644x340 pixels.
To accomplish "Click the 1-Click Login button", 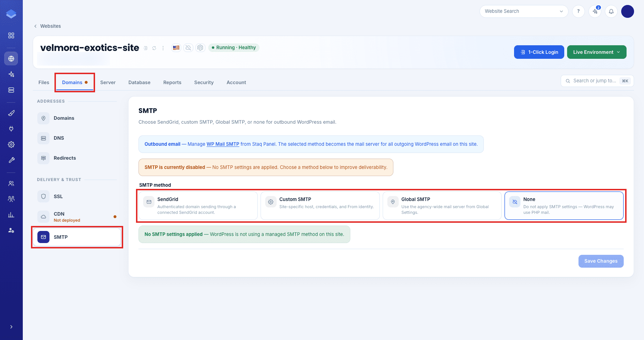I will [539, 52].
